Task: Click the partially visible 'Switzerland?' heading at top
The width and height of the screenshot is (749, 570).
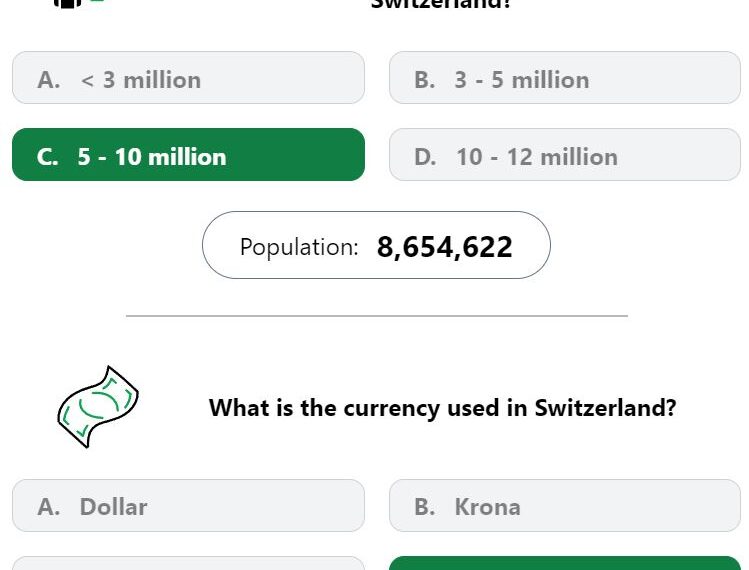Action: 441,4
